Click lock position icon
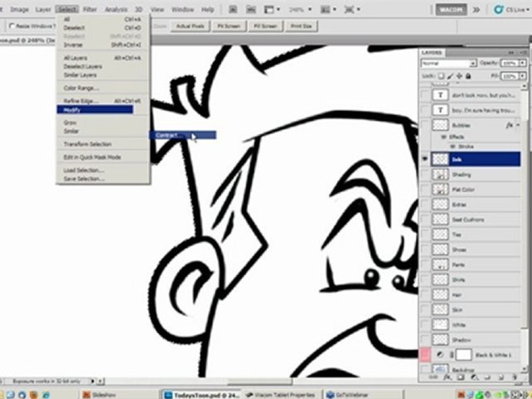532x399 pixels. point(459,76)
